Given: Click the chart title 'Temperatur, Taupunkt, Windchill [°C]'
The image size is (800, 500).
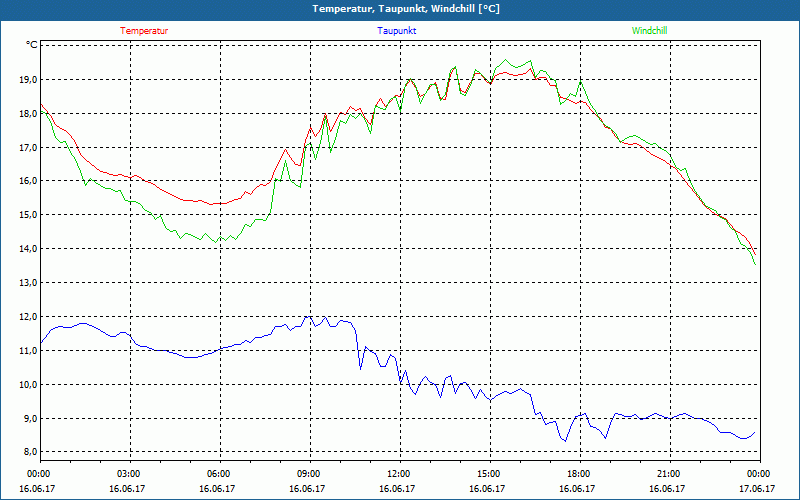Looking at the screenshot, I should pyautogui.click(x=406, y=9).
